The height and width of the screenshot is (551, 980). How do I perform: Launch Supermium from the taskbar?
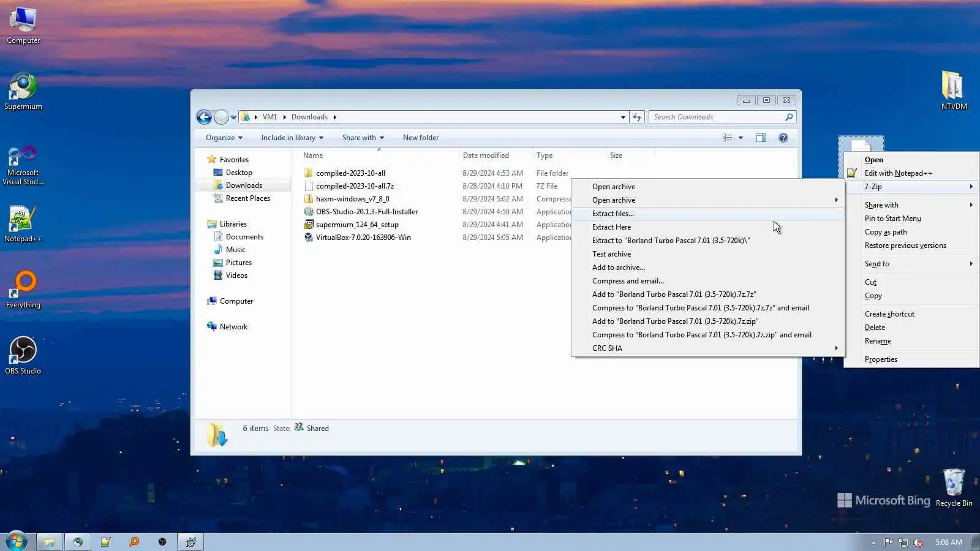(78, 542)
